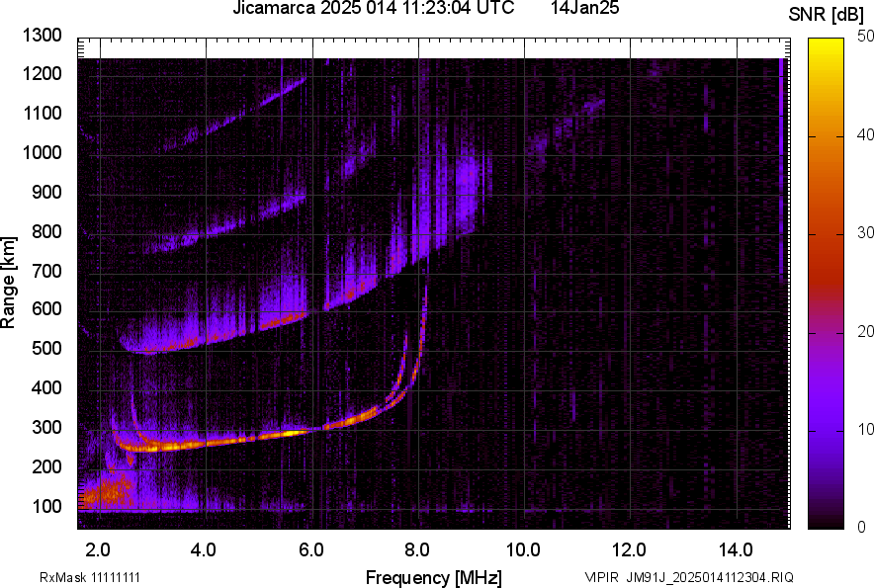
Task: Click the 400 range tick label
Action: [46, 388]
